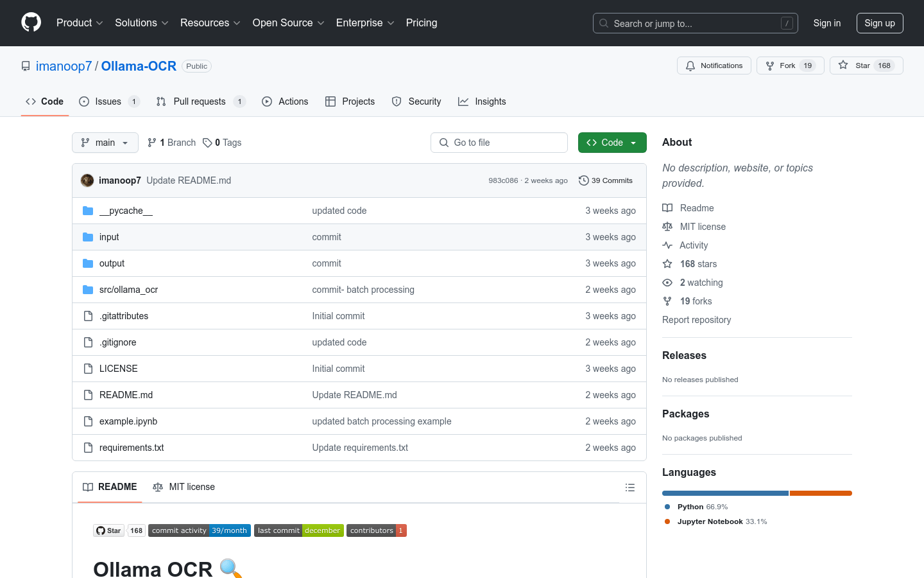Click the star icon beside 168 stars
Screen dimensions: 924x578
667,264
